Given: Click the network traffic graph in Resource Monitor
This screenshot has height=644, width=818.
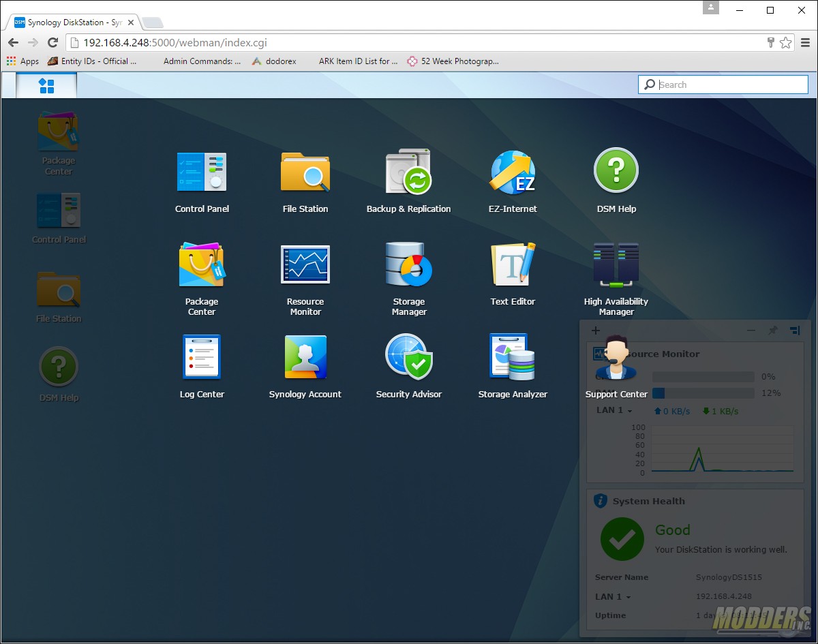Looking at the screenshot, I should [723, 449].
